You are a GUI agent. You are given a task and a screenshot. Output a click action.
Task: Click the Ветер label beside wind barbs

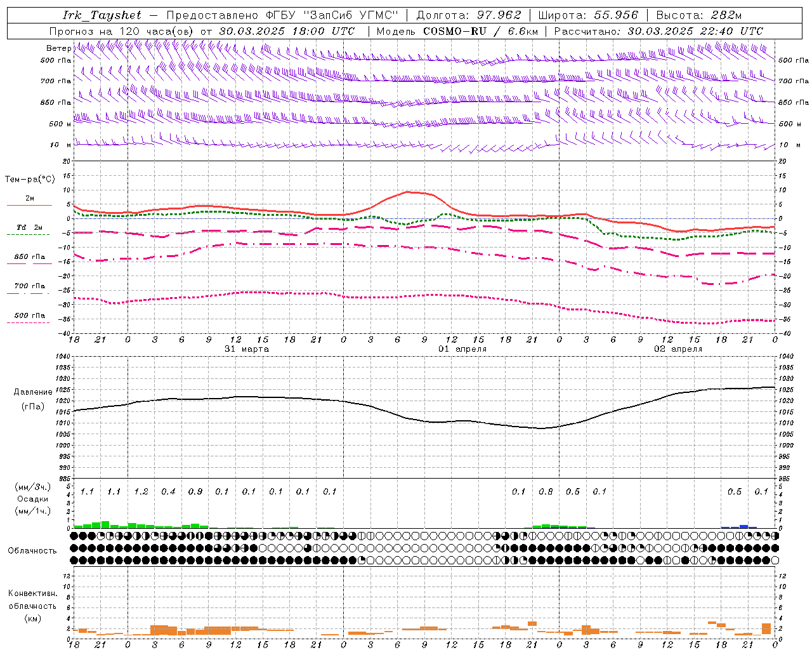click(x=58, y=48)
